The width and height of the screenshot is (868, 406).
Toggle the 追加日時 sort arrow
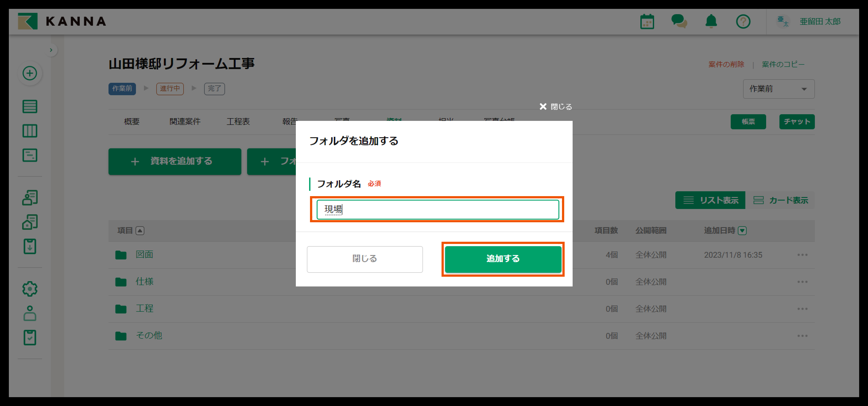click(742, 230)
